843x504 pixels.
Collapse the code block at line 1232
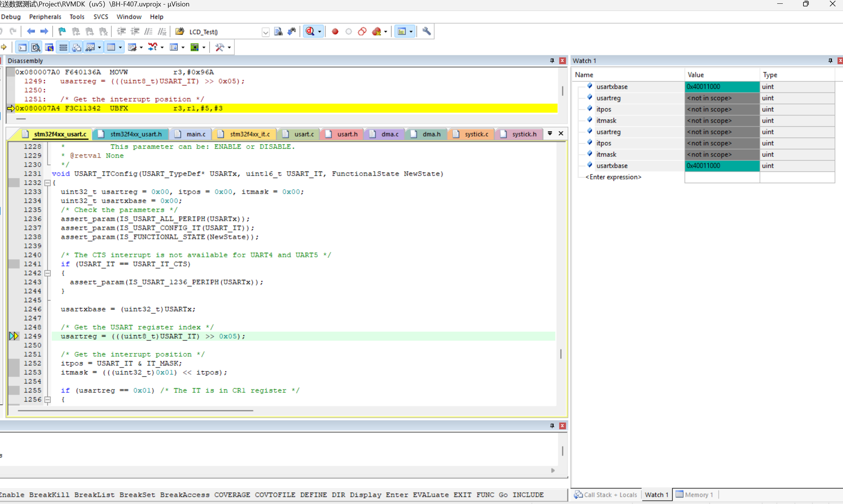[48, 183]
